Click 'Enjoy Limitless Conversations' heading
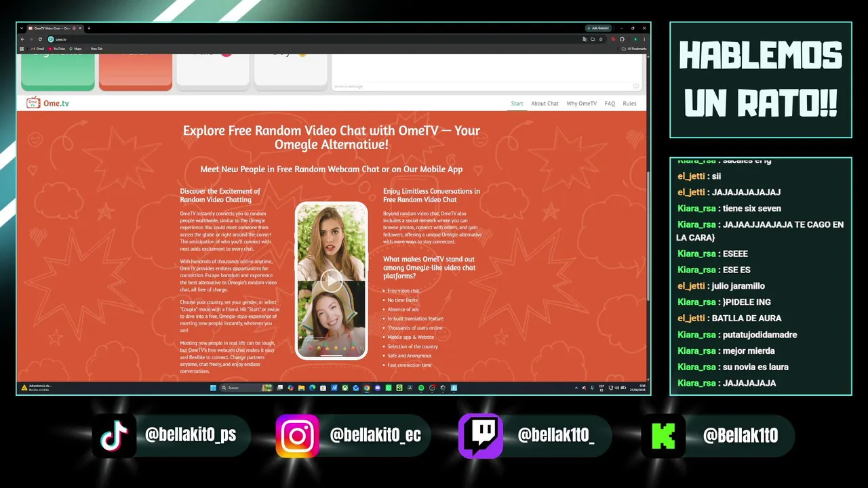The image size is (868, 488). pos(431,195)
